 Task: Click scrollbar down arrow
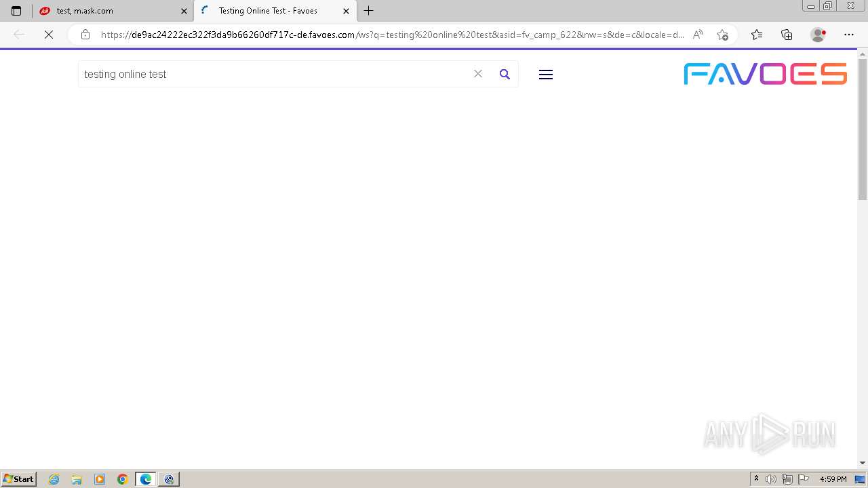pos(863,463)
